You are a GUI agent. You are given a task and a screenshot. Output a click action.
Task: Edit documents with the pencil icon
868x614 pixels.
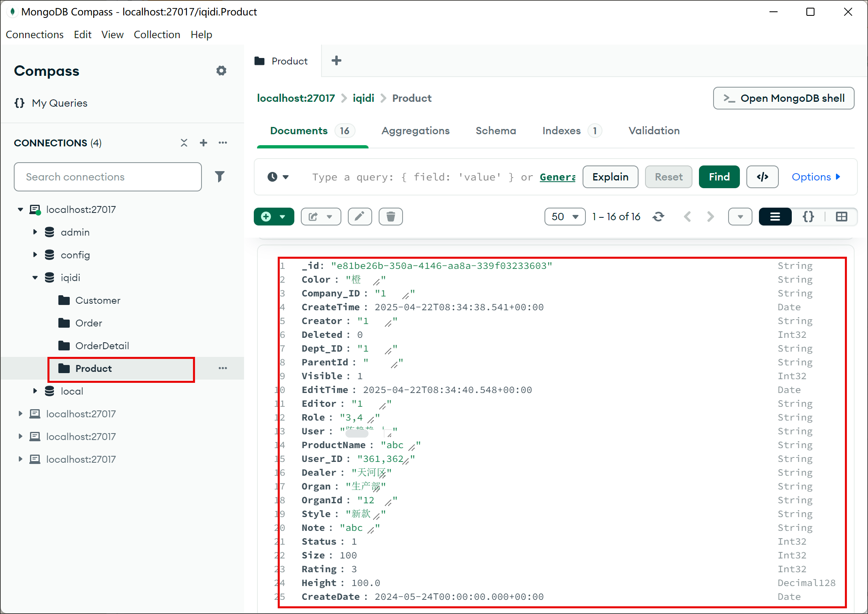(x=359, y=217)
